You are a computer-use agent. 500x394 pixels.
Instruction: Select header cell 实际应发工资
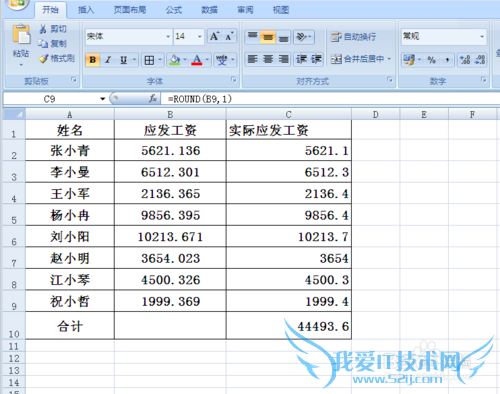[289, 130]
